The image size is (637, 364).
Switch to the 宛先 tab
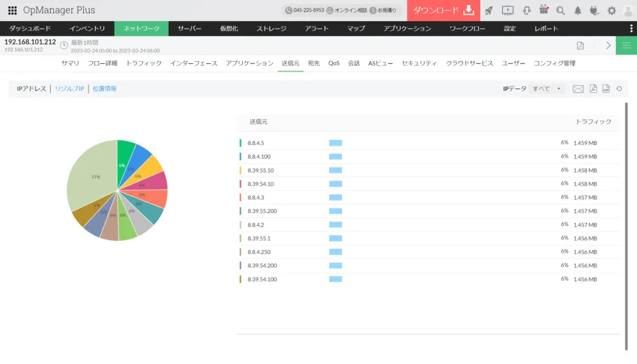(313, 63)
